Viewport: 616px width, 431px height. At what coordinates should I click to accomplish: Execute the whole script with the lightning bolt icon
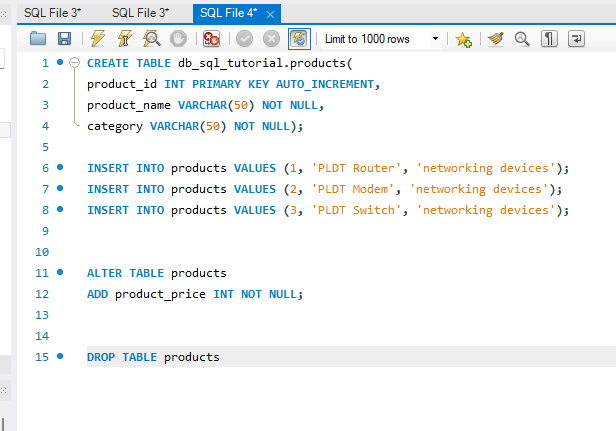[x=98, y=39]
